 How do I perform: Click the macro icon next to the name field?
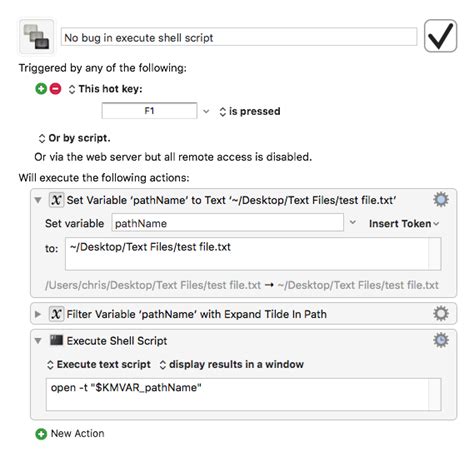point(36,37)
